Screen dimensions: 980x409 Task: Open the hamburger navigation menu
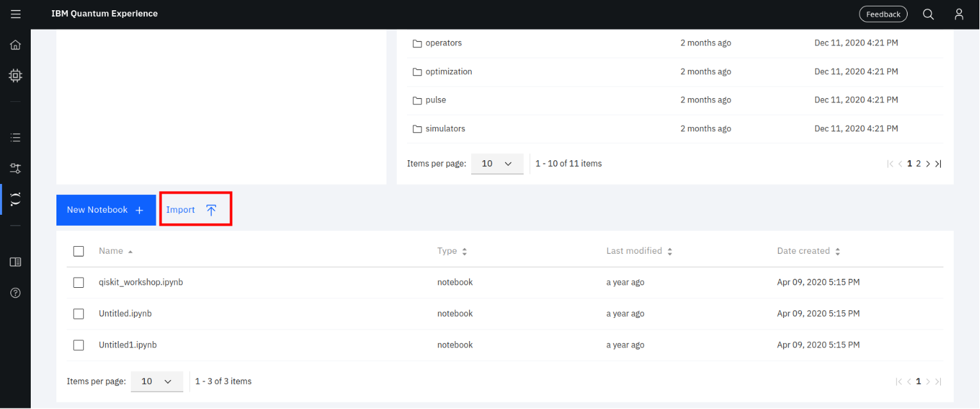(15, 14)
